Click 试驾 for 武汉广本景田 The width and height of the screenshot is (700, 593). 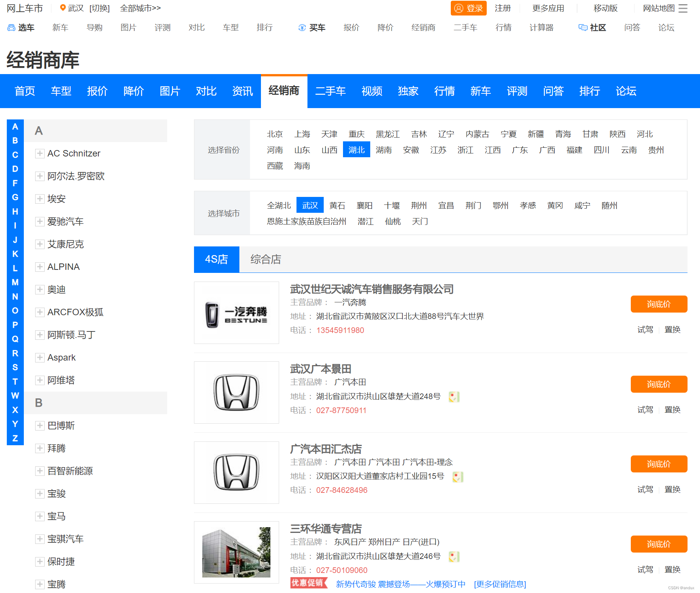645,410
